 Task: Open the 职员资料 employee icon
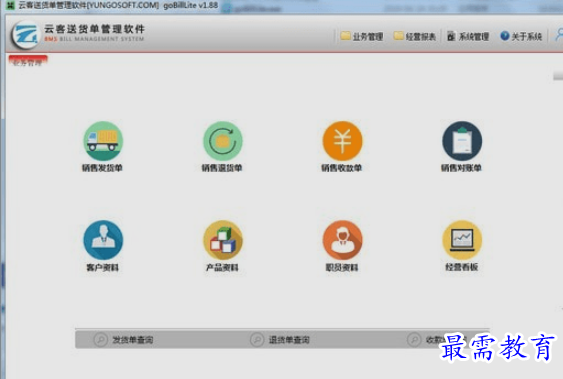[342, 240]
